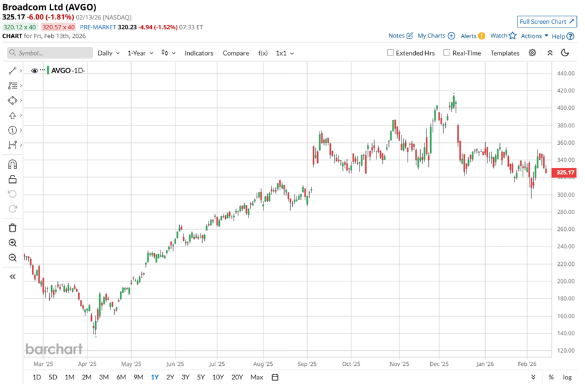Image resolution: width=585 pixels, height=392 pixels.
Task: Delete drawings with the trash icon
Action: coord(12,228)
